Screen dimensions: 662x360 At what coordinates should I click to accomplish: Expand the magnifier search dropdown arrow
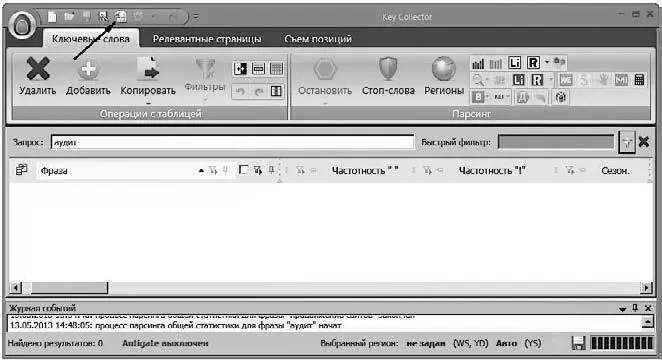(488, 79)
